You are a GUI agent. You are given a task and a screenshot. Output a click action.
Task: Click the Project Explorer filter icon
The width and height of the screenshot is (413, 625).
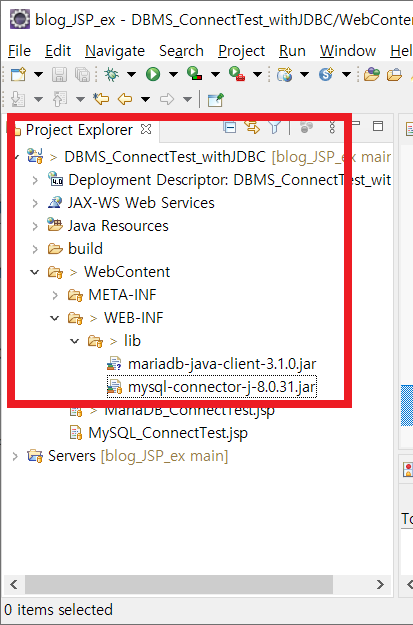[x=275, y=127]
